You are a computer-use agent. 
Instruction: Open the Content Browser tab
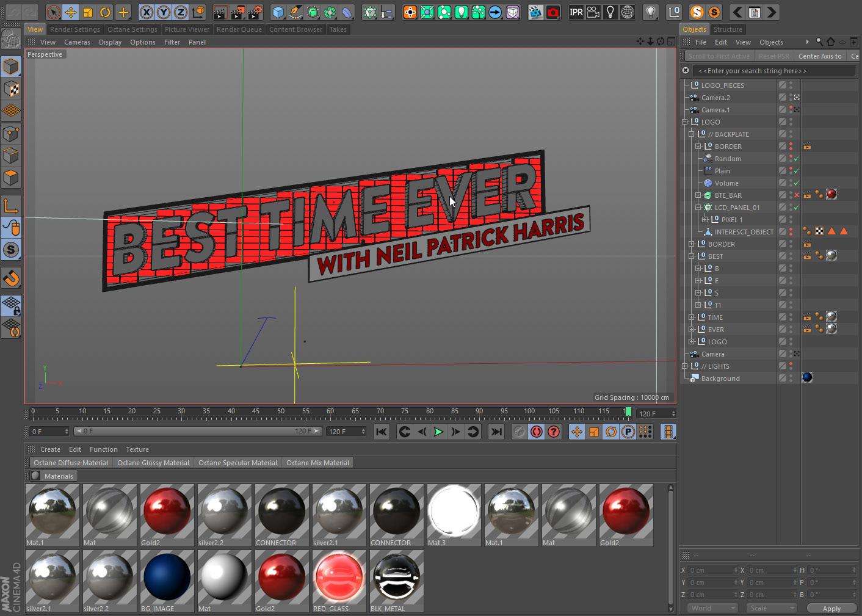click(295, 29)
